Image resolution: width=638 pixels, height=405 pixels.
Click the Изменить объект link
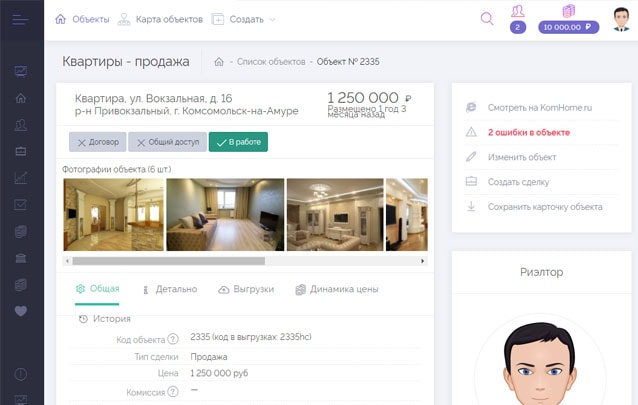pyautogui.click(x=522, y=157)
